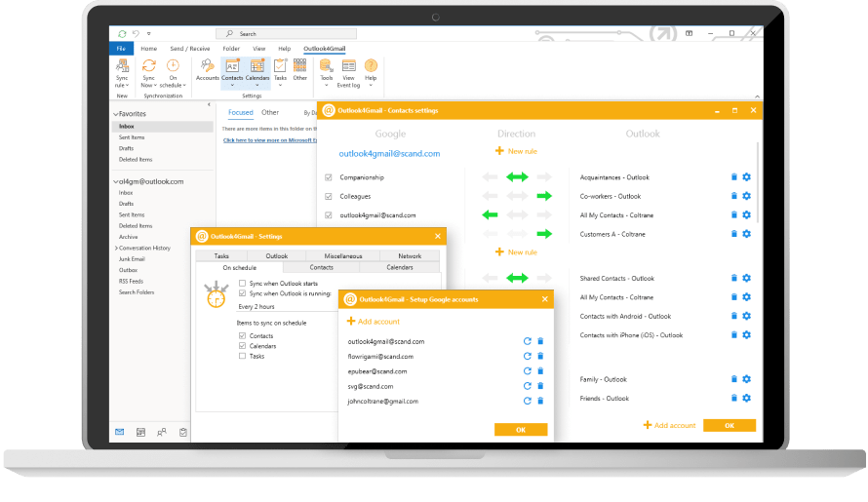Delete the Contacts with iPhone (iOS) rule
The image size is (868, 502).
point(734,335)
